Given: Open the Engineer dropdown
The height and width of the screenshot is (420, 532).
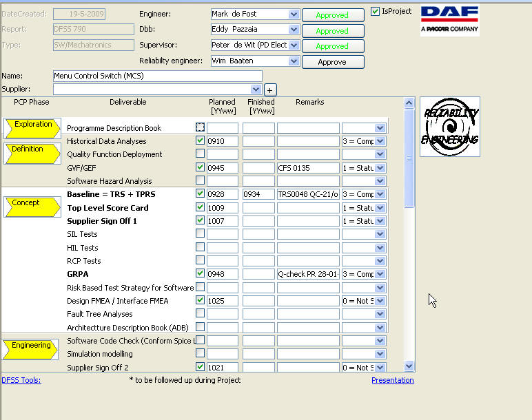Looking at the screenshot, I should 294,14.
